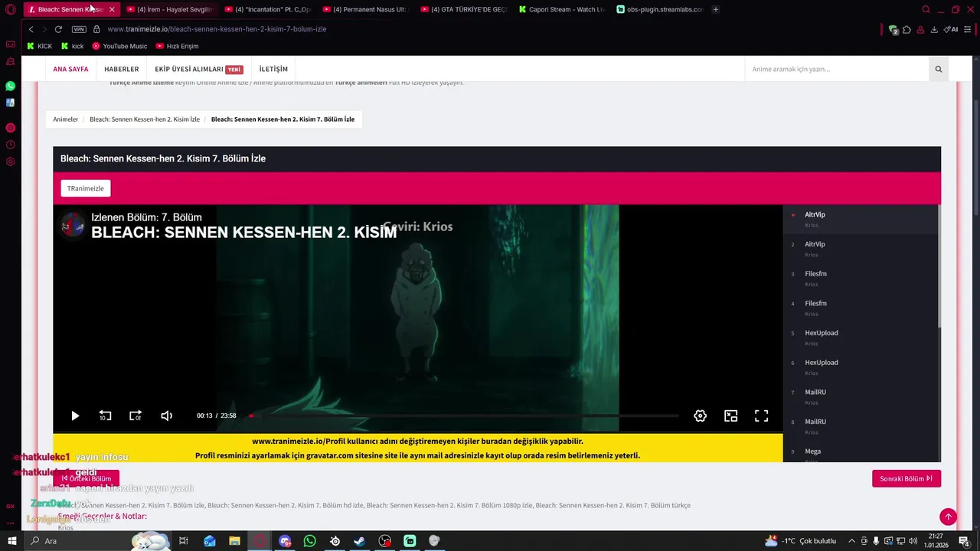Image resolution: width=980 pixels, height=551 pixels.
Task: Skip forward in the video player
Action: [x=136, y=416]
